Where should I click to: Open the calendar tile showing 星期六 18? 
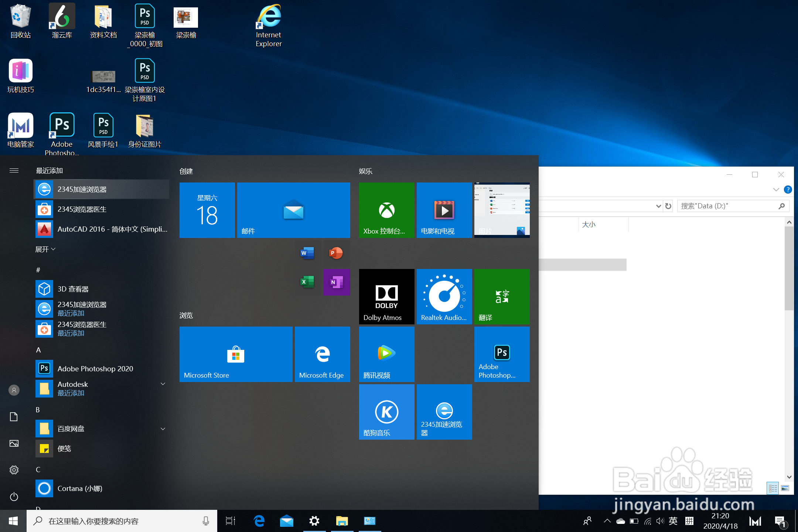(207, 210)
